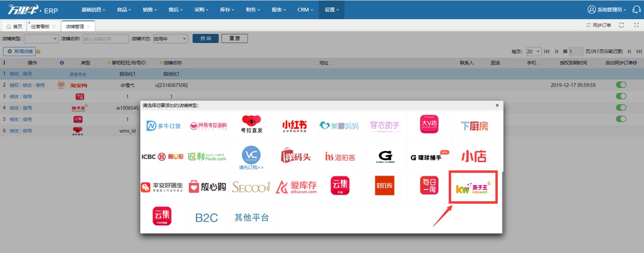Click the 同步订单 button

[598, 25]
